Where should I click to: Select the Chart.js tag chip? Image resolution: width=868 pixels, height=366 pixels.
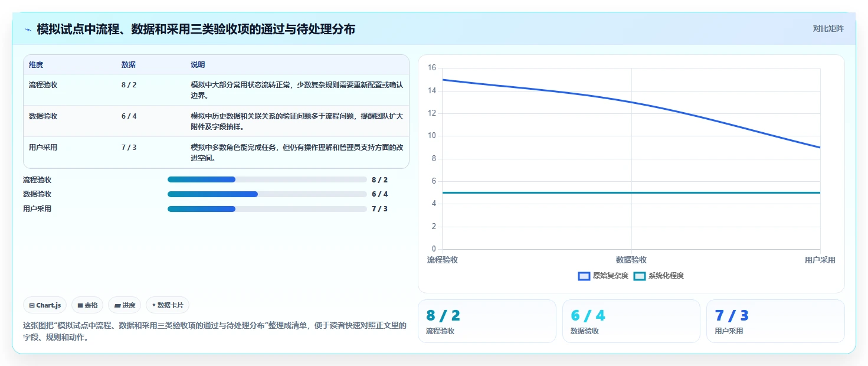pyautogui.click(x=45, y=305)
